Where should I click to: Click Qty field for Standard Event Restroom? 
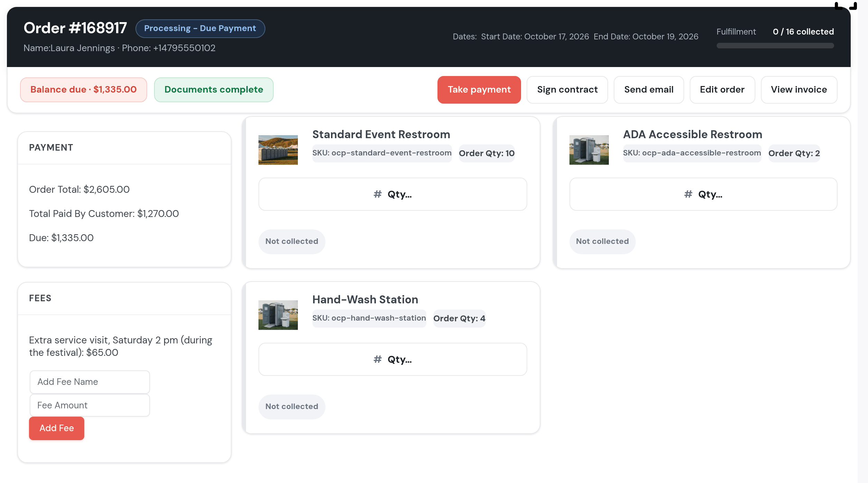tap(393, 194)
